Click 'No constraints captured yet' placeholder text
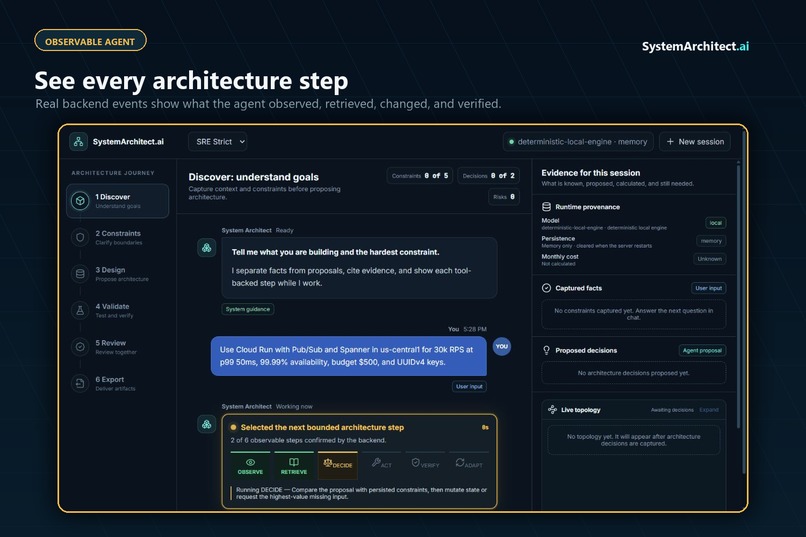806x537 pixels. [x=633, y=314]
